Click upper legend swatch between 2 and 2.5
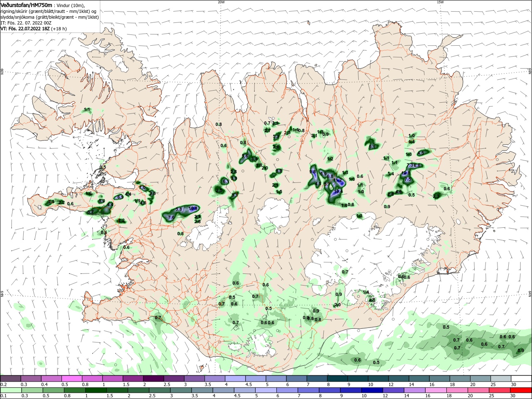 click(153, 378)
